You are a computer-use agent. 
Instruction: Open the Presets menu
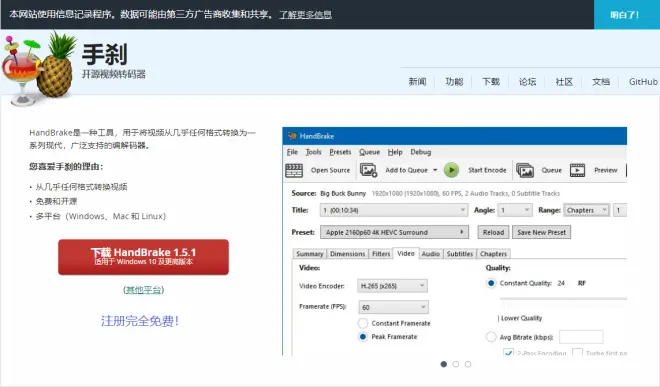point(340,152)
